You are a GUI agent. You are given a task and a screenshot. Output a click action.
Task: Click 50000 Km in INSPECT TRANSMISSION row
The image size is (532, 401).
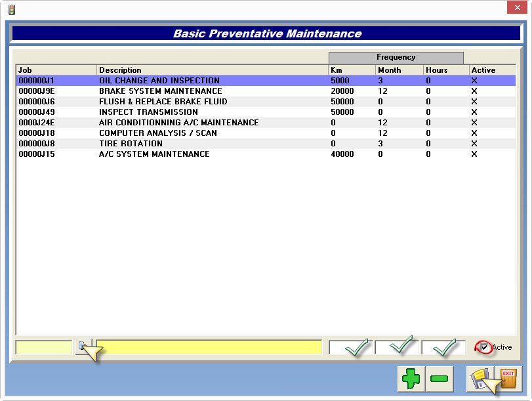tap(342, 112)
